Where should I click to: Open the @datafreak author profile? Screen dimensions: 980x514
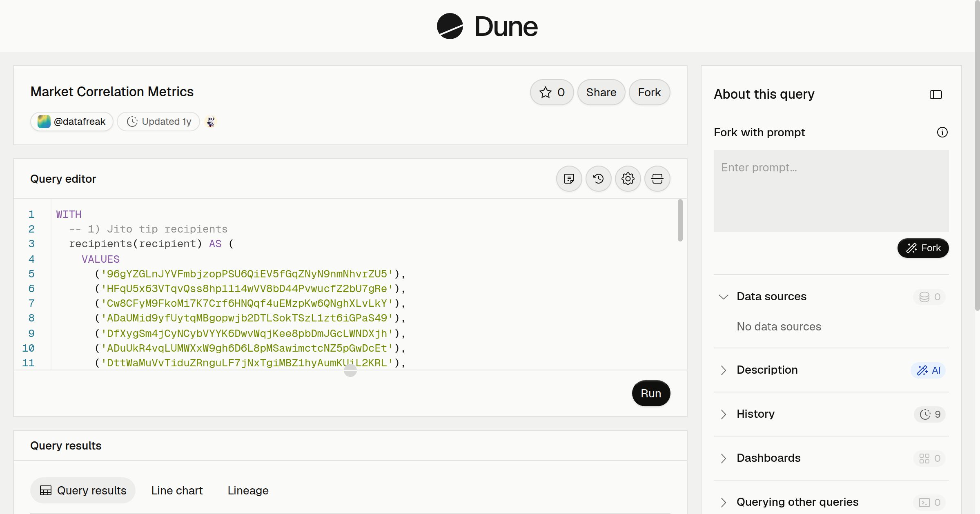(x=72, y=122)
